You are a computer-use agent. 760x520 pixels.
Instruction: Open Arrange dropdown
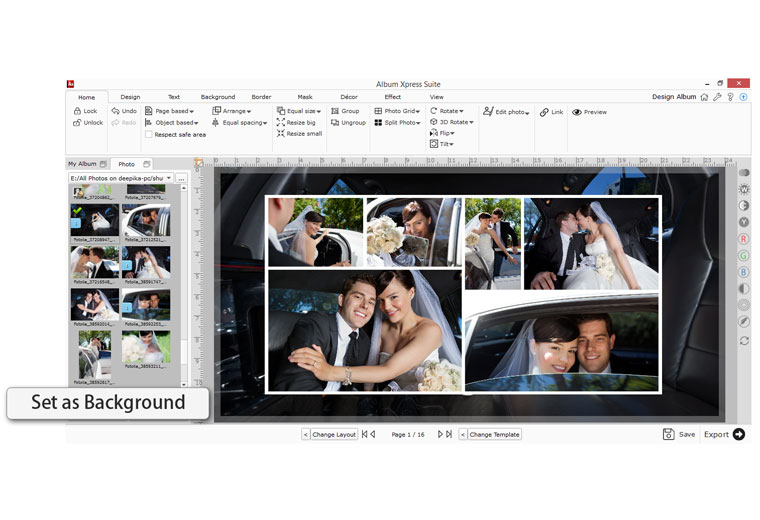(231, 111)
